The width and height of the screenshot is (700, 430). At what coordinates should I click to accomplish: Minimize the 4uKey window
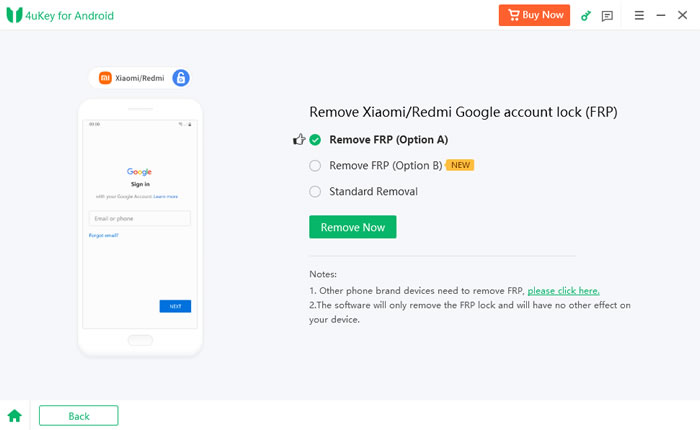tap(661, 16)
